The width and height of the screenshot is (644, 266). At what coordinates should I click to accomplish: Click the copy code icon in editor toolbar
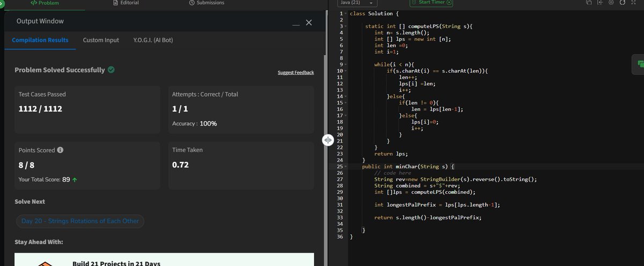coord(589,3)
